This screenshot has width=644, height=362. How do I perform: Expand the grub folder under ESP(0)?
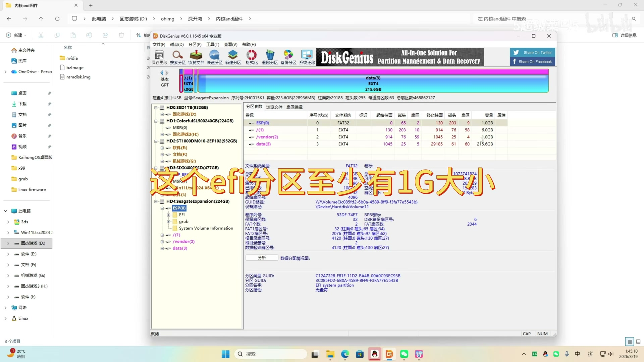click(x=169, y=222)
